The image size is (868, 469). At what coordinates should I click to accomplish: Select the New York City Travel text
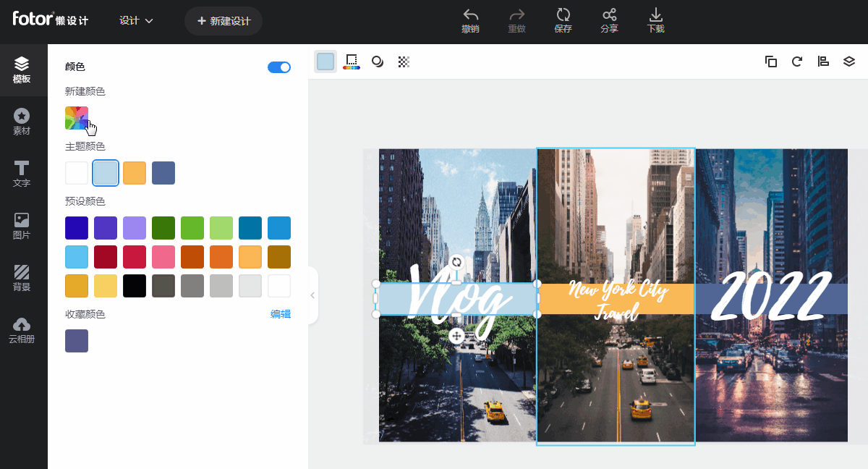[618, 301]
